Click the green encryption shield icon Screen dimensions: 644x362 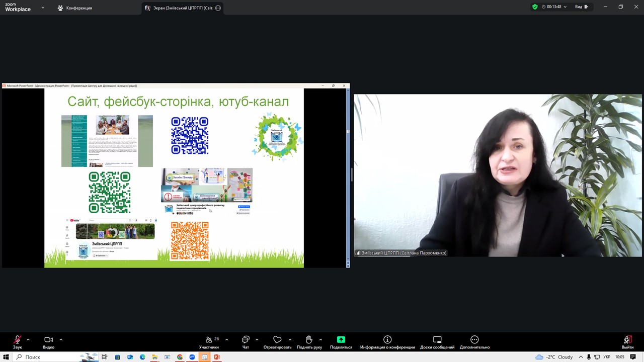point(535,7)
